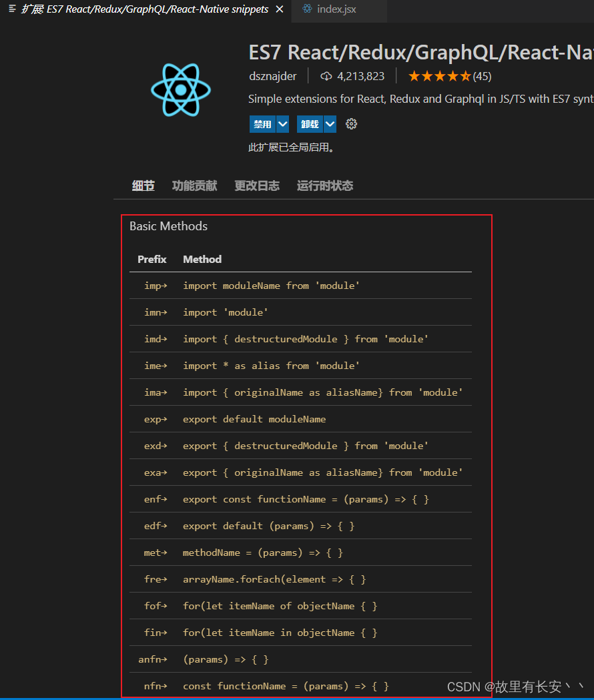Image resolution: width=594 pixels, height=700 pixels.
Task: Click "import moduleName from 'module'" cell
Action: pyautogui.click(x=271, y=286)
